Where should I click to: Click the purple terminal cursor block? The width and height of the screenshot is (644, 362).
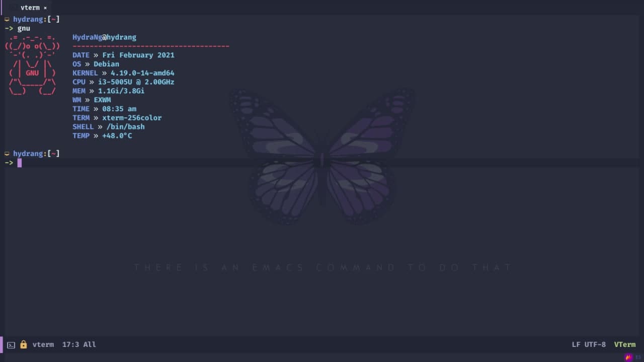20,163
